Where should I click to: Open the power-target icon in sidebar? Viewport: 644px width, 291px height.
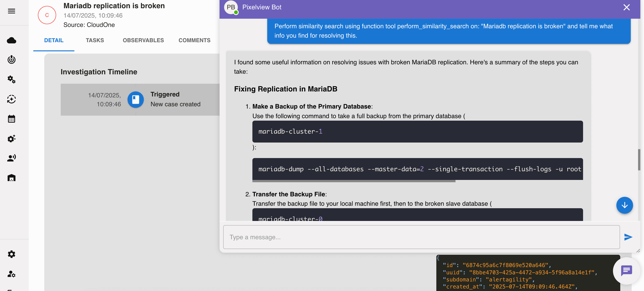coord(11,60)
